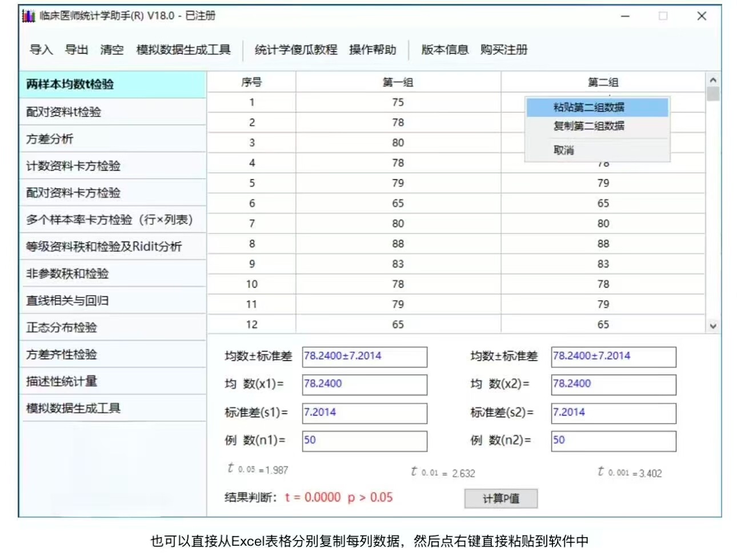Click the 标准差(s1) input field

(365, 413)
